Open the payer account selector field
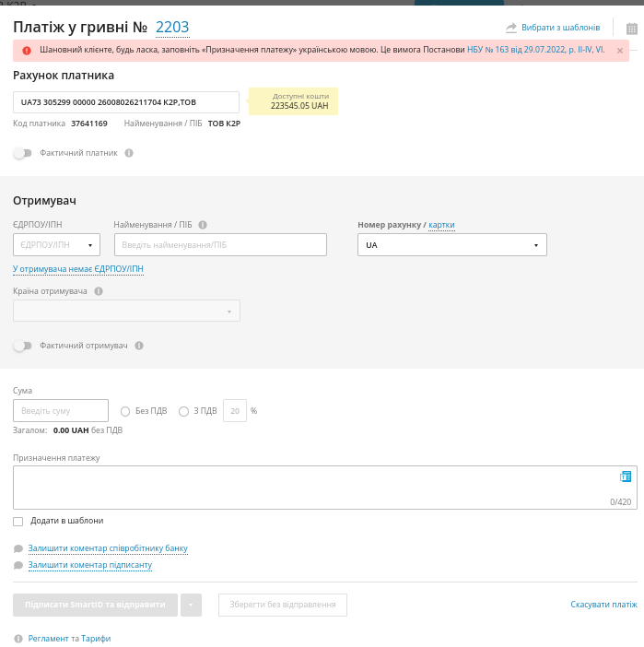The image size is (644, 647). tap(125, 102)
